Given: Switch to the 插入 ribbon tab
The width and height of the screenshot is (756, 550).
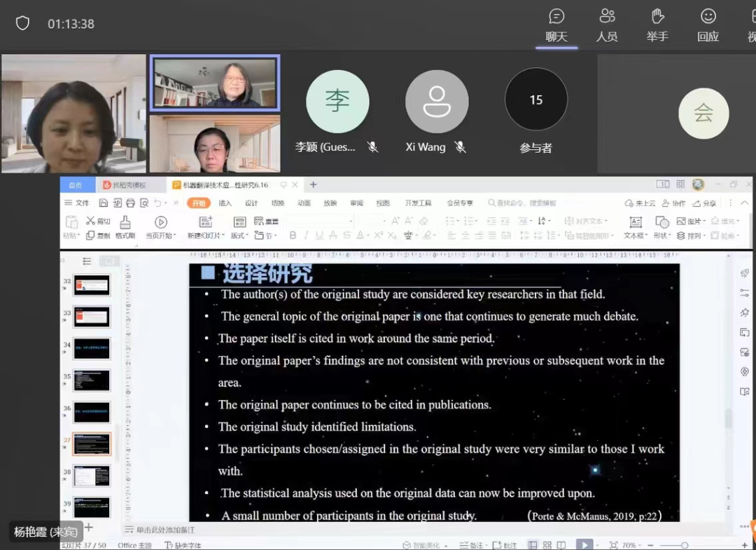Looking at the screenshot, I should point(225,203).
